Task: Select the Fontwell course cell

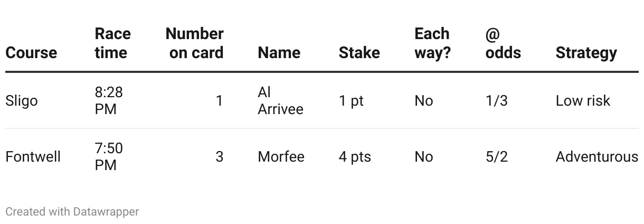Action: click(33, 157)
